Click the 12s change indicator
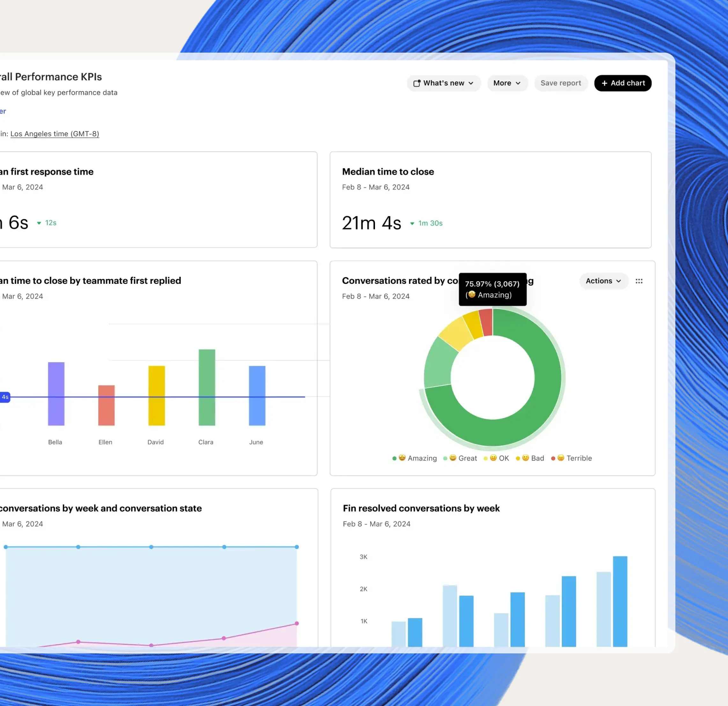 pyautogui.click(x=47, y=223)
